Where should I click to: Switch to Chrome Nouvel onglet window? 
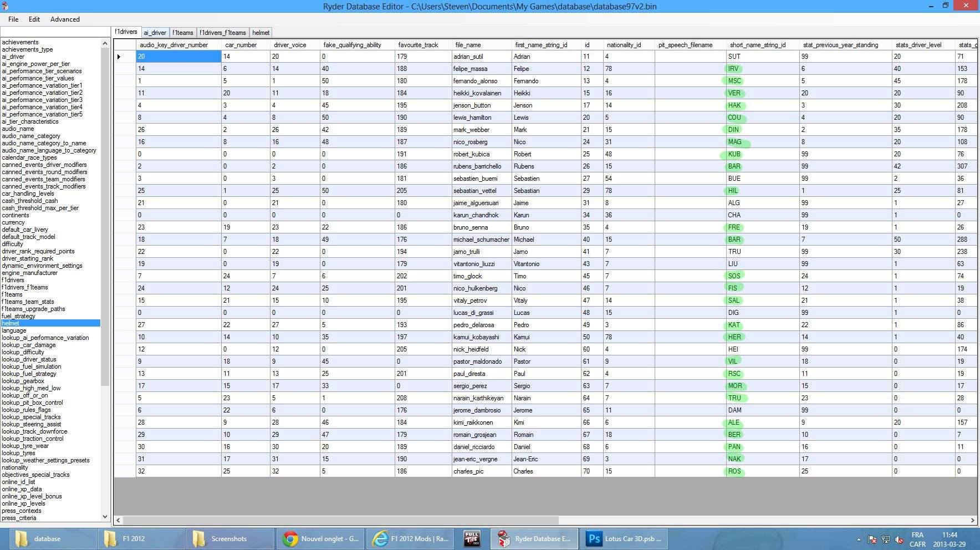point(320,538)
